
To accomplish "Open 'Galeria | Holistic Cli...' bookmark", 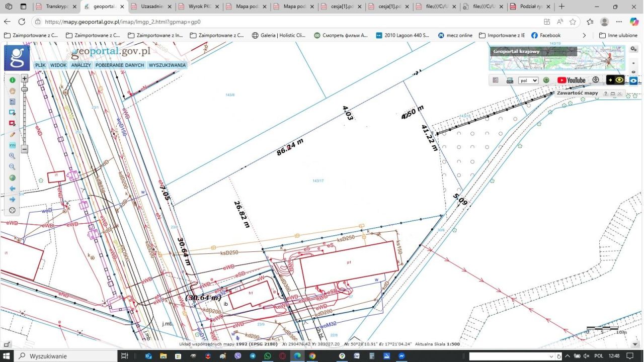I will pyautogui.click(x=279, y=35).
